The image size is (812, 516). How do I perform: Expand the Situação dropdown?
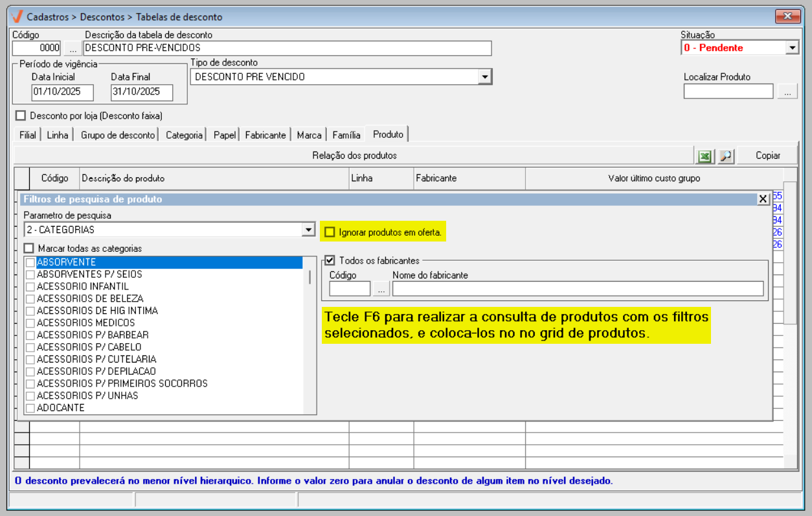[792, 48]
